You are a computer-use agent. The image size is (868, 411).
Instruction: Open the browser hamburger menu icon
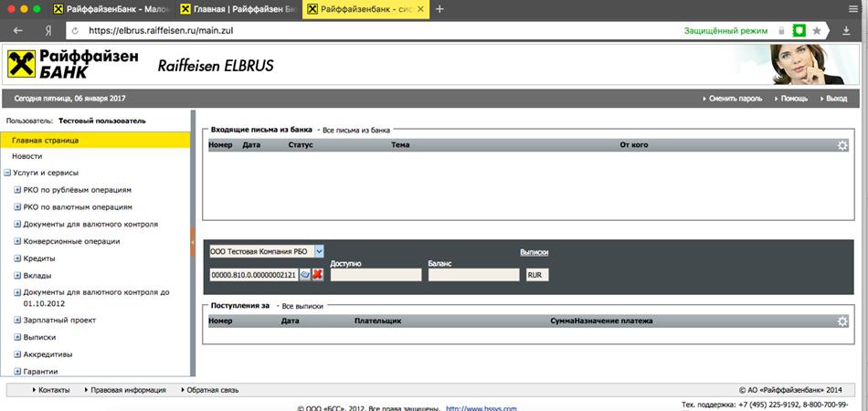tap(853, 9)
